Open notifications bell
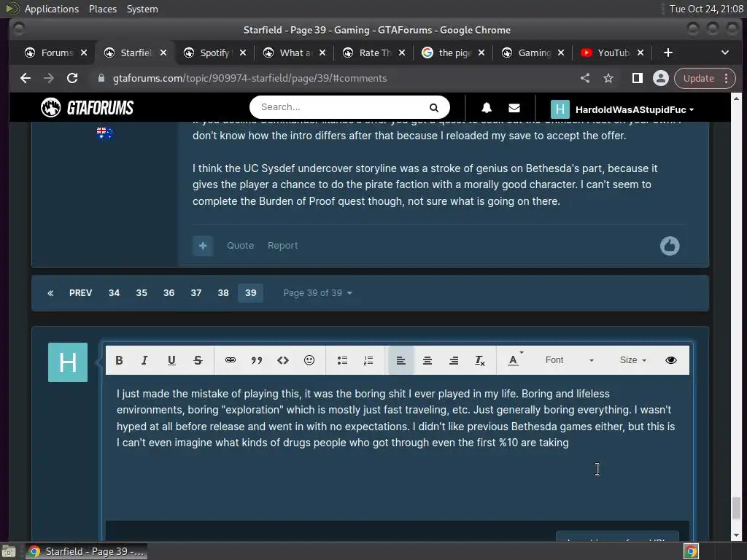 (487, 108)
